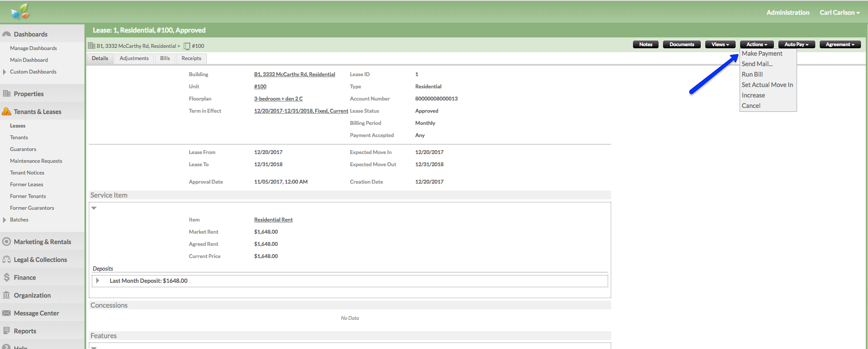Choose Set Actual Move In option
Image resolution: width=868 pixels, height=349 pixels.
767,85
